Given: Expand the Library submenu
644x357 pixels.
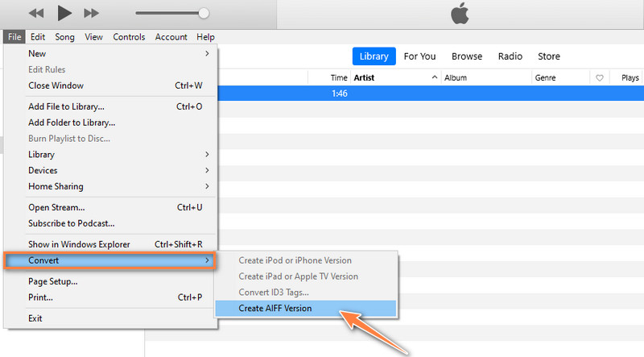Looking at the screenshot, I should [x=110, y=154].
